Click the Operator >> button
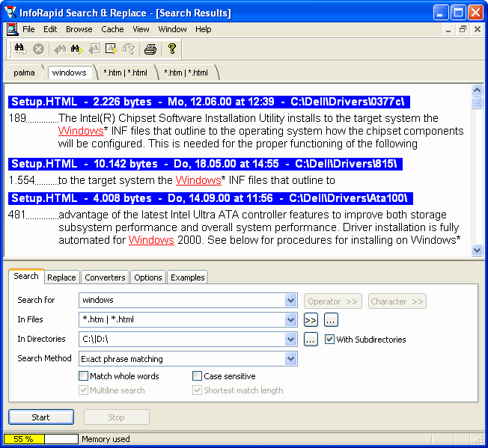The width and height of the screenshot is (488, 448). point(333,301)
